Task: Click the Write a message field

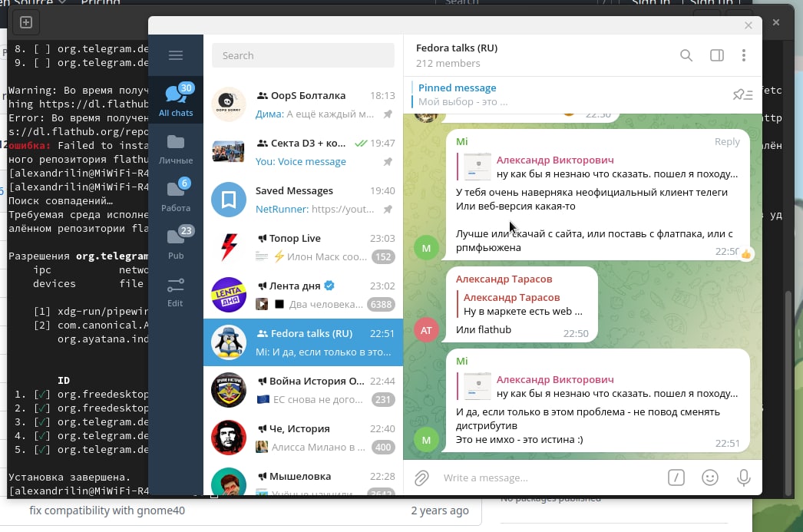Action: pos(550,477)
